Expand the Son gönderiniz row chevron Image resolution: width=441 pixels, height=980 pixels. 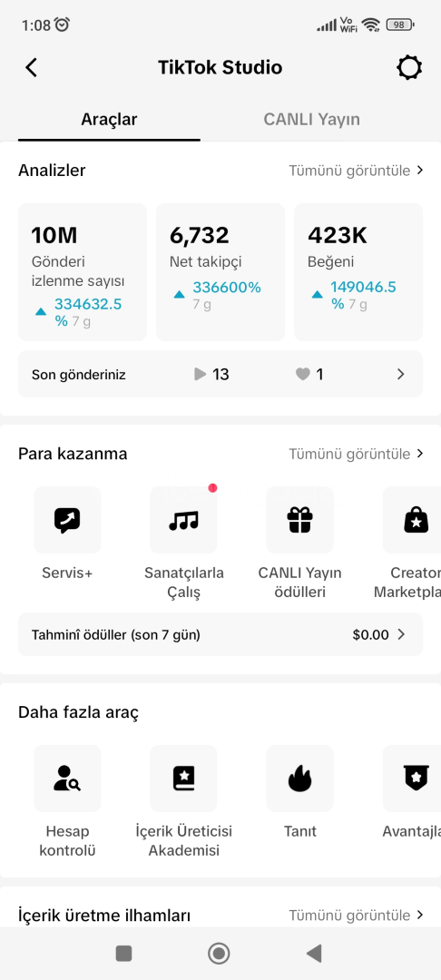point(401,375)
